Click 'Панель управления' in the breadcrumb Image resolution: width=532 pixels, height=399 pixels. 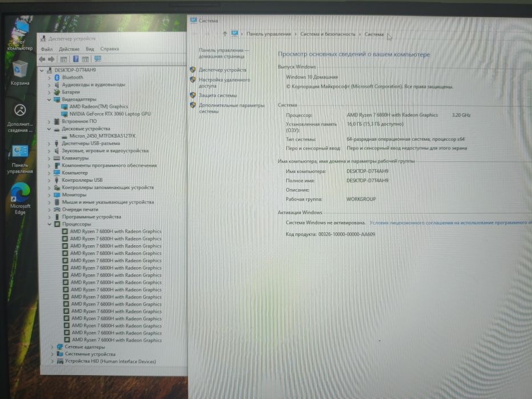(269, 34)
